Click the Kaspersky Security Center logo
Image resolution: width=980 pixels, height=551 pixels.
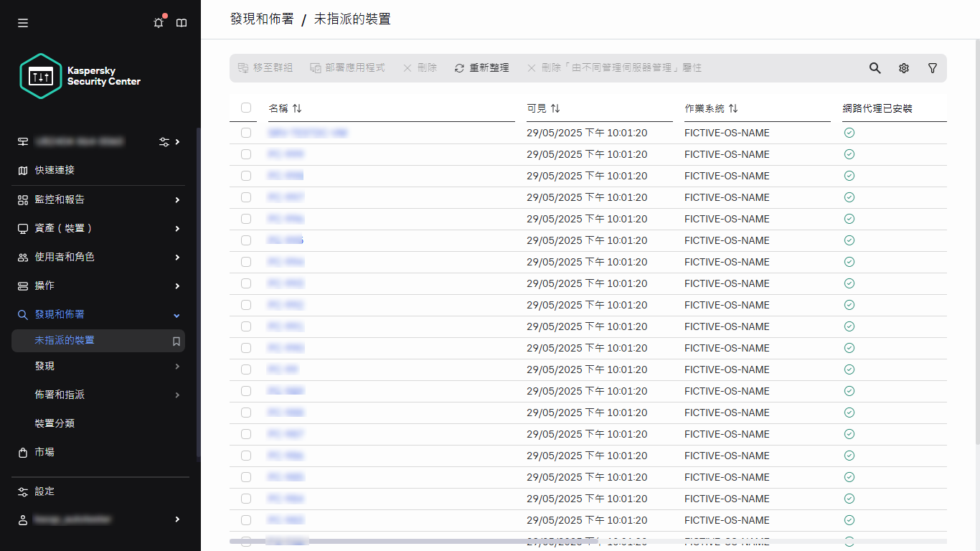tap(80, 76)
